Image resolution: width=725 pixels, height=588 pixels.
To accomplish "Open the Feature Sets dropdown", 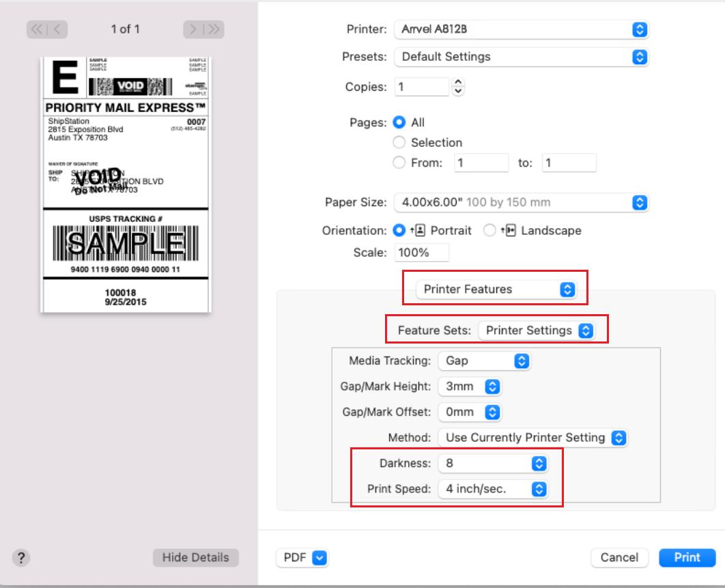I will click(x=537, y=331).
